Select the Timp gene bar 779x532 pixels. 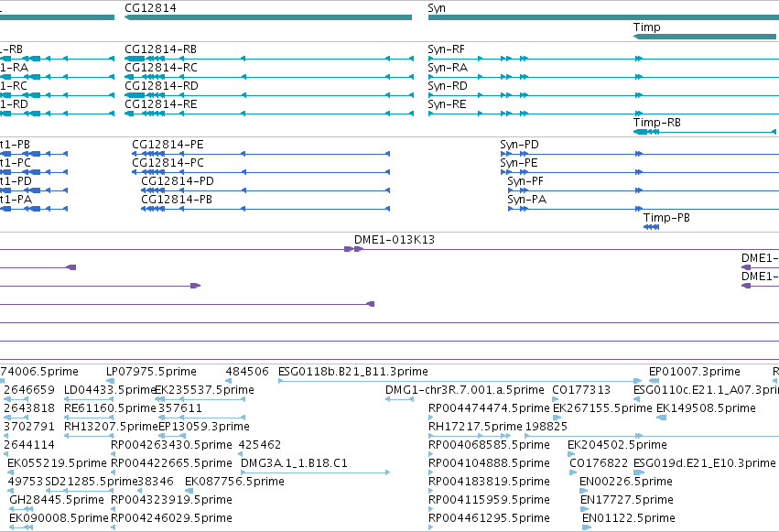(x=705, y=37)
